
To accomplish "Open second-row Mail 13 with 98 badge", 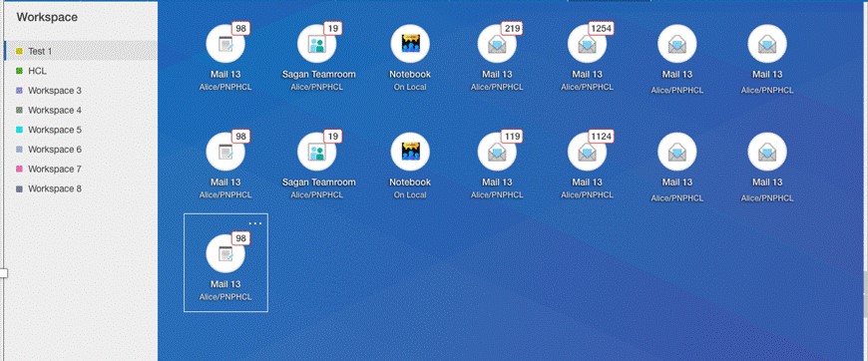I will pyautogui.click(x=225, y=152).
